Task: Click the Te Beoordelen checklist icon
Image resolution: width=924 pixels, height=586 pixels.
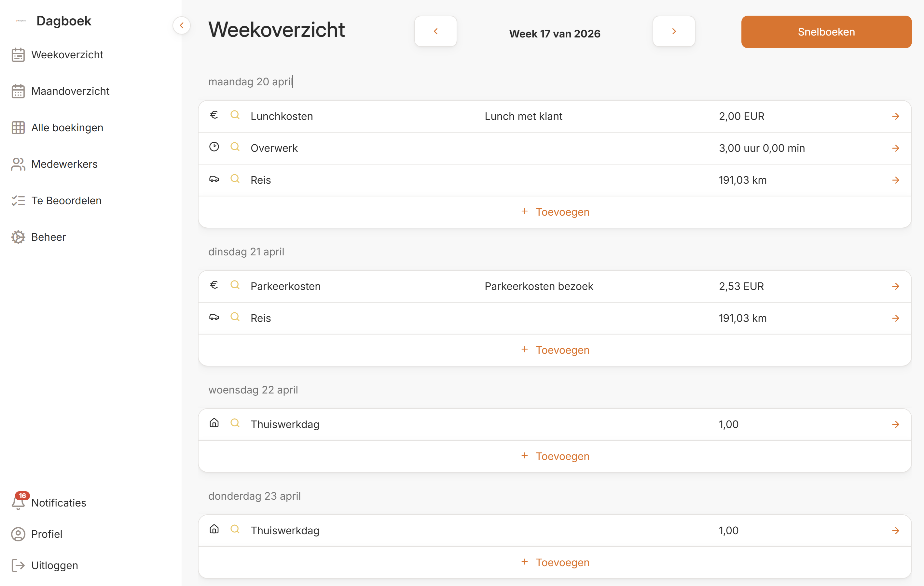Action: (x=18, y=201)
